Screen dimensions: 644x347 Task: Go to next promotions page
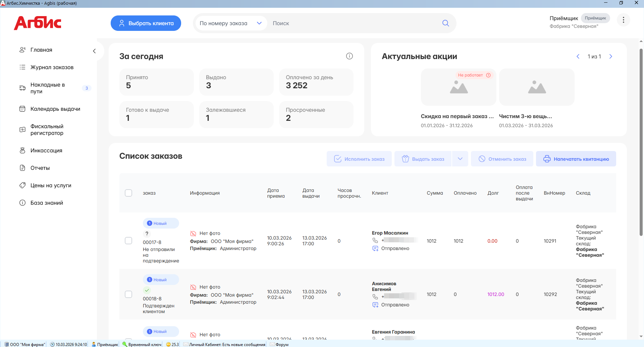click(611, 56)
